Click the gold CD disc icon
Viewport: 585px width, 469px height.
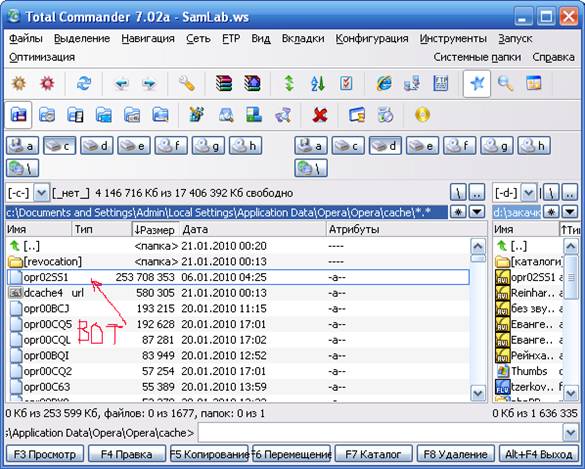(422, 115)
